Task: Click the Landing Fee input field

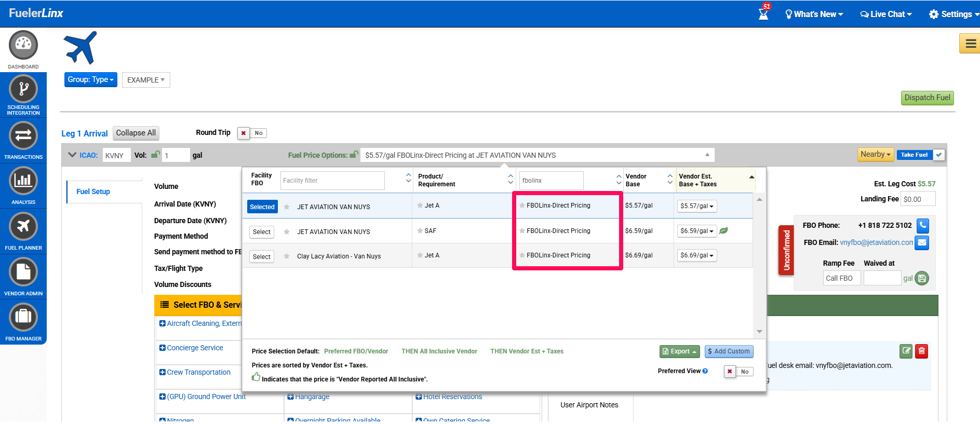Action: pyautogui.click(x=918, y=199)
